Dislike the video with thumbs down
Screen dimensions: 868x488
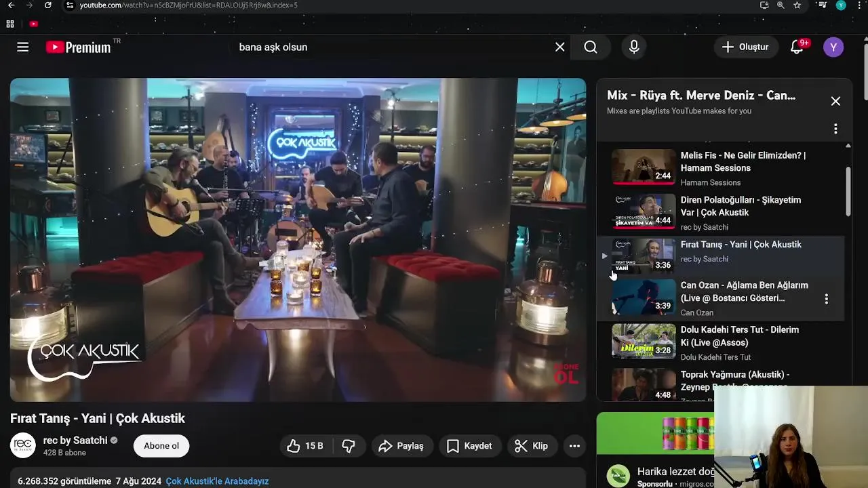pyautogui.click(x=349, y=446)
